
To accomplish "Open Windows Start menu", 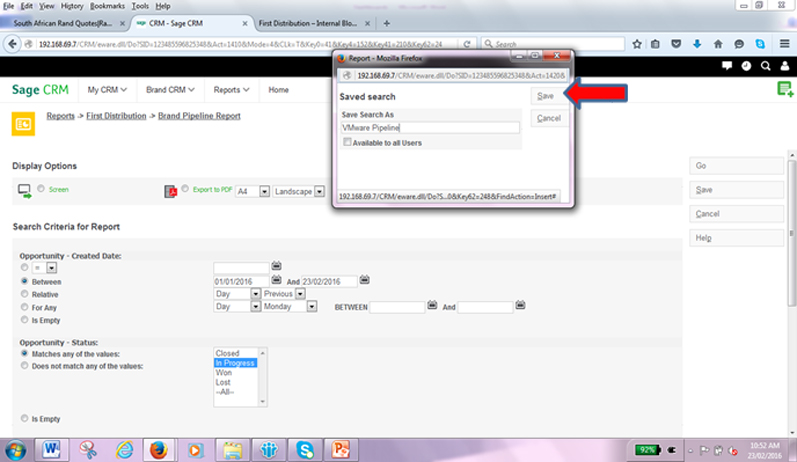I will tap(16, 450).
